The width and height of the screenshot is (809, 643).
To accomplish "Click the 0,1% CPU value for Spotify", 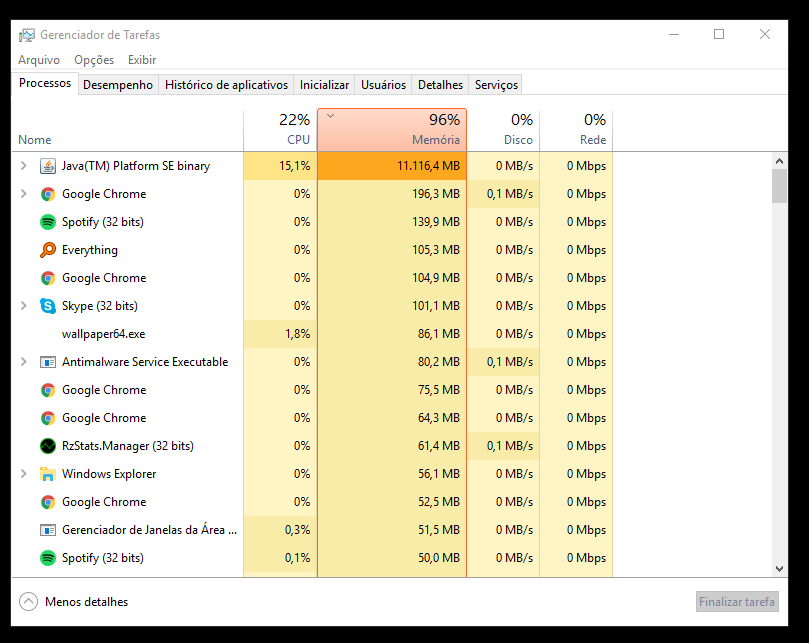I will tap(297, 558).
